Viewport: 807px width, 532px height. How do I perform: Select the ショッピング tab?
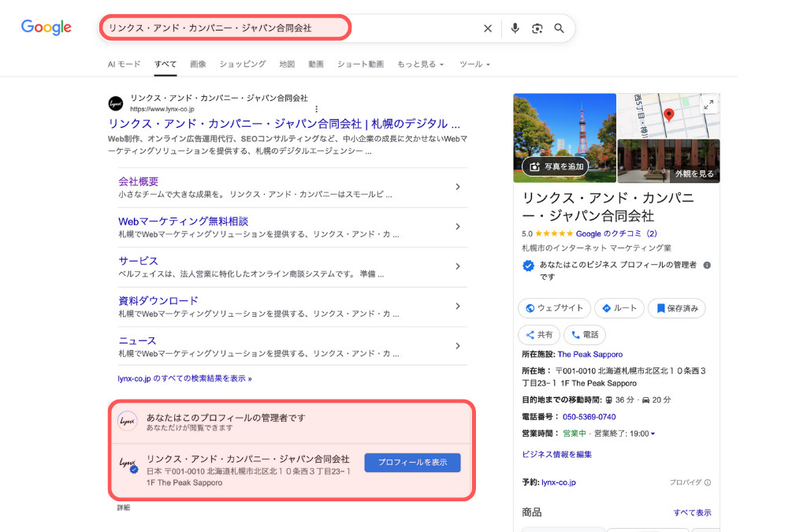(x=243, y=64)
